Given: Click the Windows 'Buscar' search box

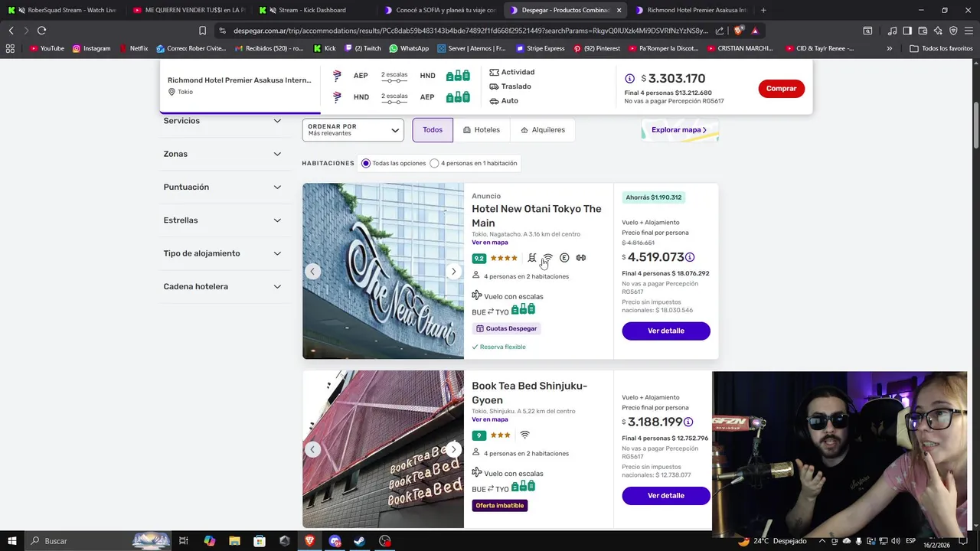Looking at the screenshot, I should [x=98, y=541].
